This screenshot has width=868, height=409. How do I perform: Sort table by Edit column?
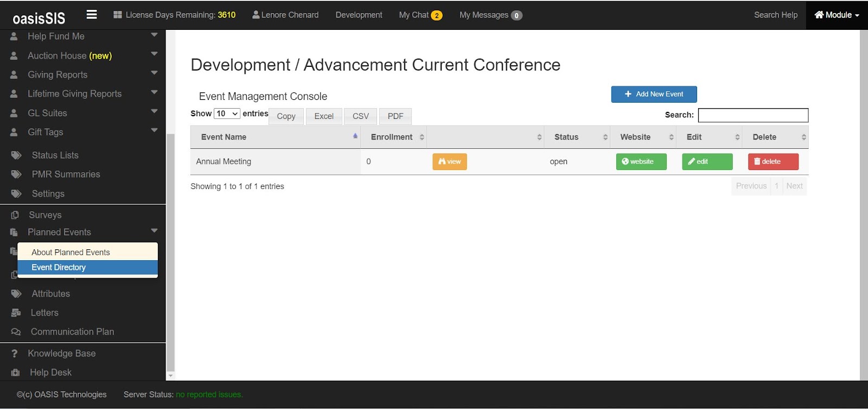(710, 137)
